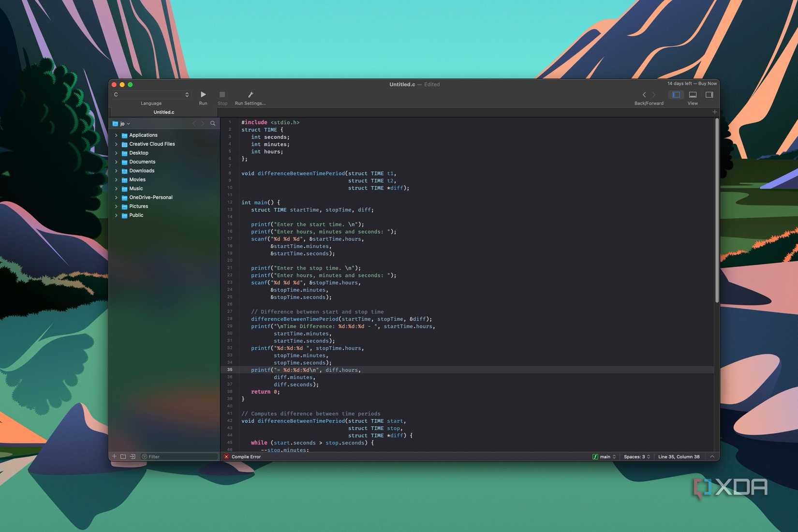Open a new editor tab with the plus
The width and height of the screenshot is (798, 532).
click(x=714, y=112)
